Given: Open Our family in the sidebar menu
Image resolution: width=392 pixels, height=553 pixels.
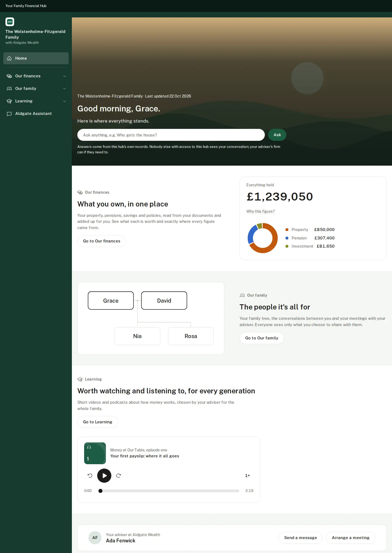Looking at the screenshot, I should 36,89.
